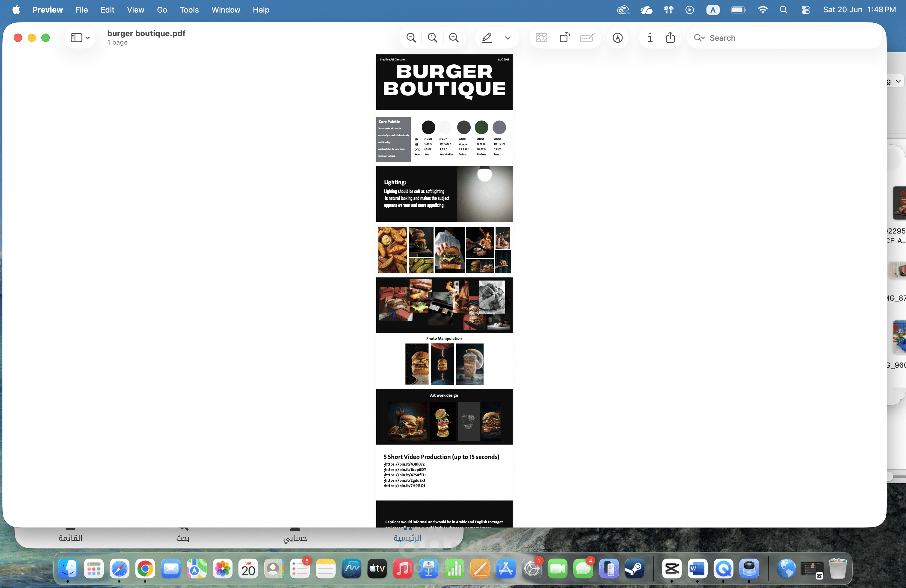
Task: Zoom out of the PDF
Action: (x=411, y=38)
